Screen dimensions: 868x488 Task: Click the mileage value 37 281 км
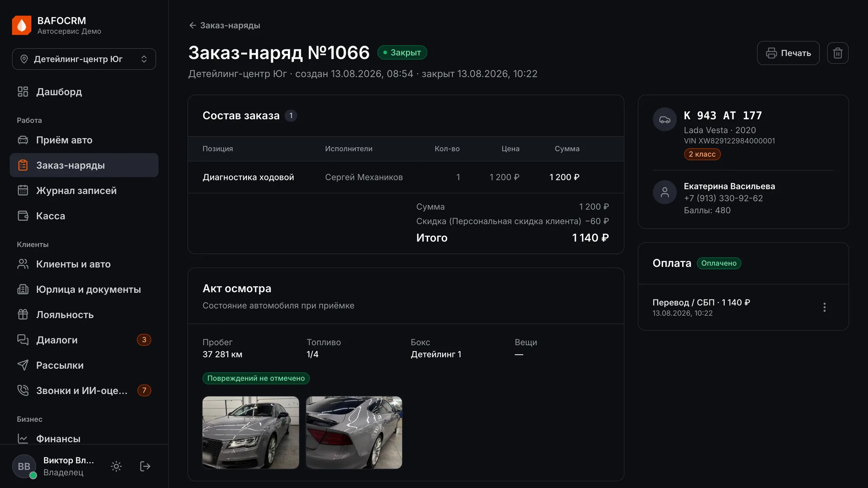click(x=222, y=355)
